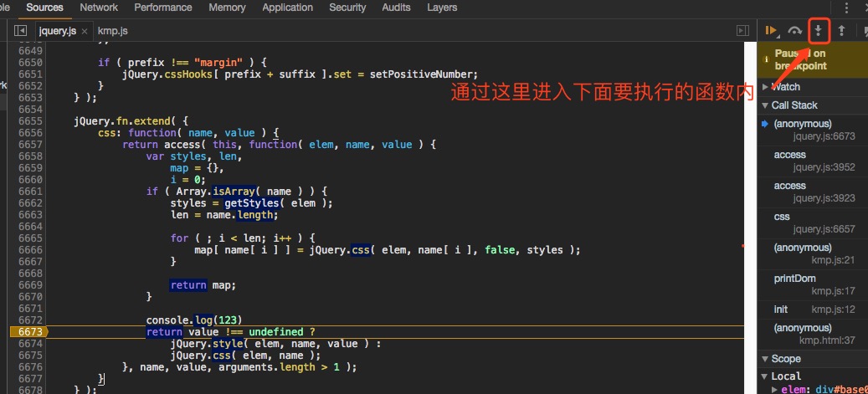The image size is (868, 394).
Task: Set breakpoint on line 6662
Action: (30, 203)
